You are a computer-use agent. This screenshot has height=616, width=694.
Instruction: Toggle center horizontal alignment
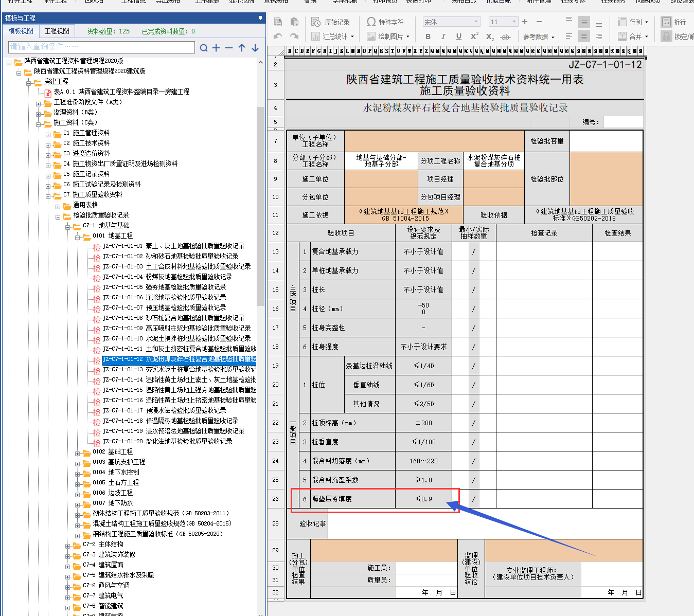584,37
